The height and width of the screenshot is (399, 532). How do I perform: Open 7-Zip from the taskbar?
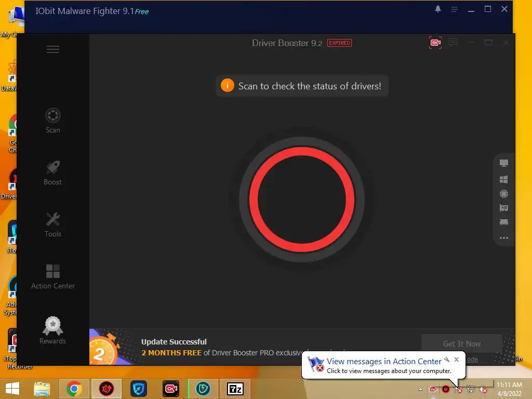(235, 389)
